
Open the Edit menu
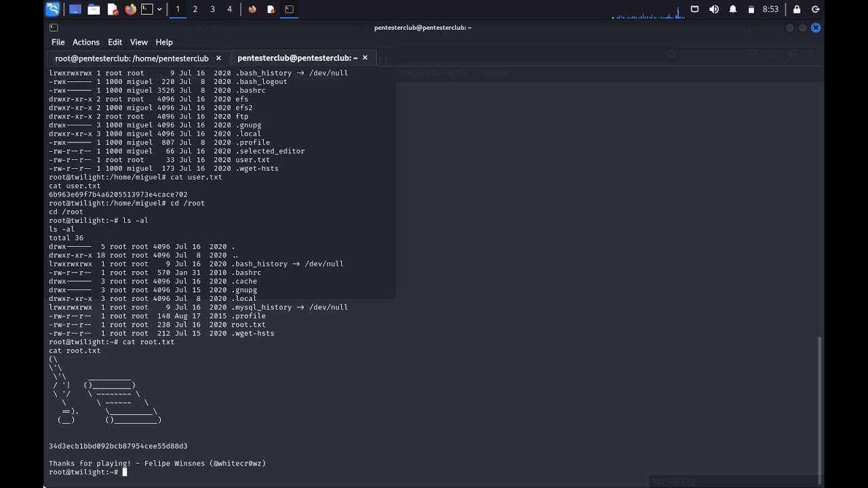115,42
